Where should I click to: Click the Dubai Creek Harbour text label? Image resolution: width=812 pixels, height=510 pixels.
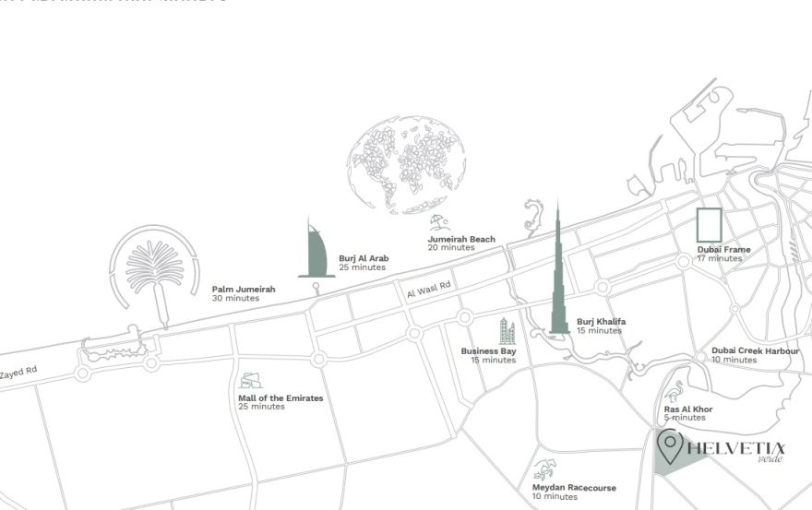tap(755, 351)
